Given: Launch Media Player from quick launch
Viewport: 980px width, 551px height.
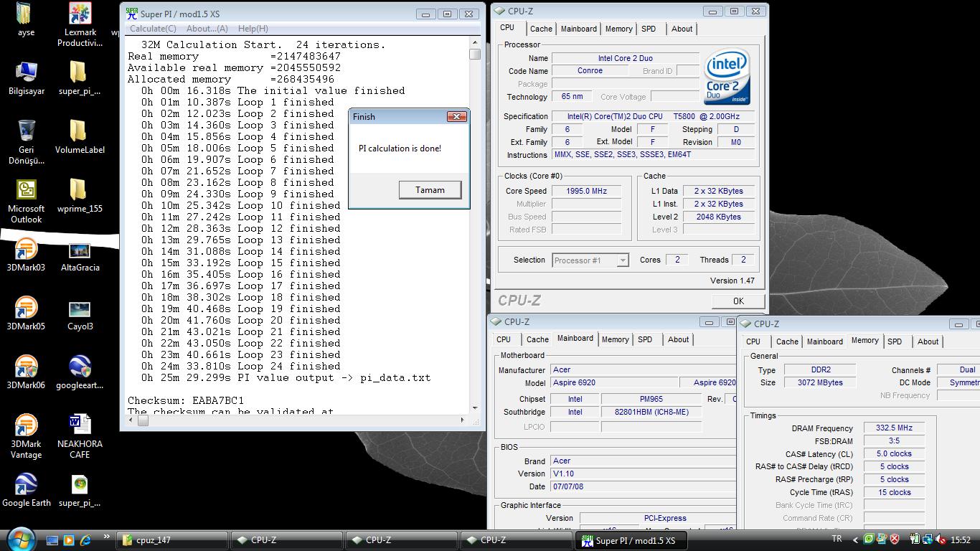Looking at the screenshot, I should pyautogui.click(x=69, y=540).
